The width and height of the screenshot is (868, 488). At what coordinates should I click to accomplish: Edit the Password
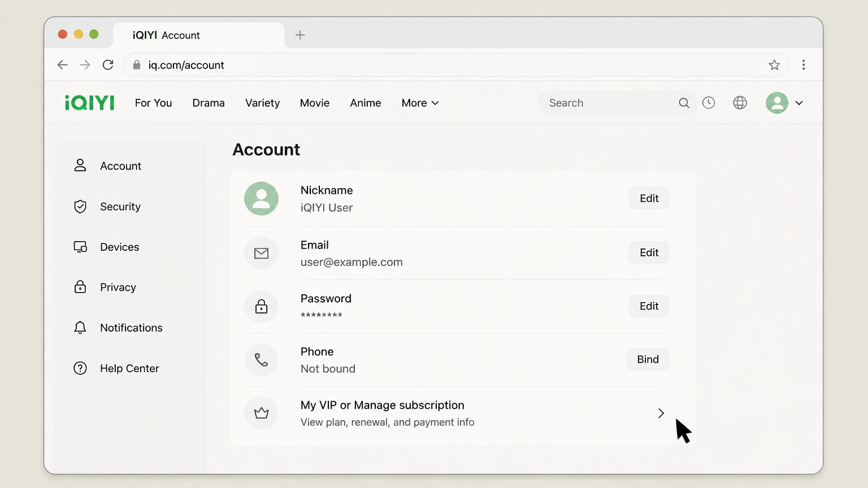(649, 306)
